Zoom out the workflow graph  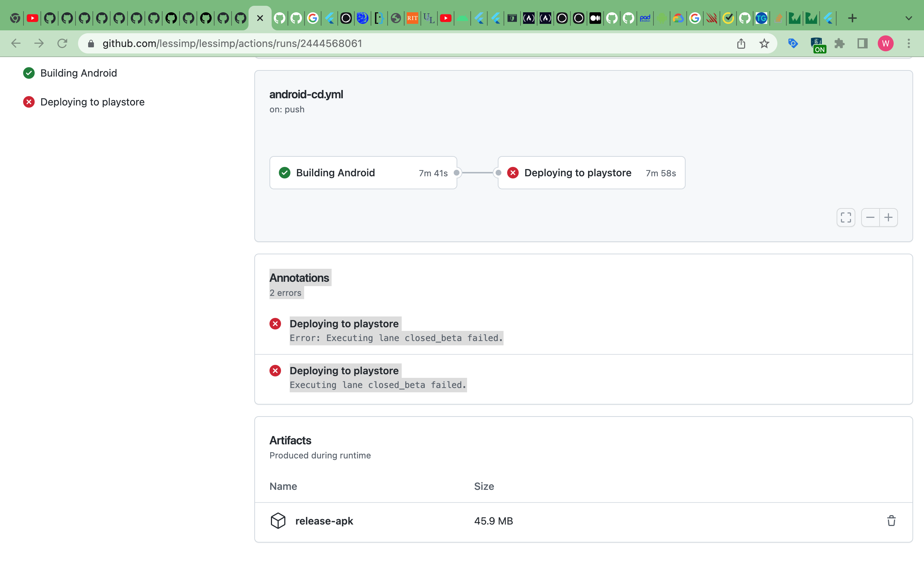click(x=870, y=217)
